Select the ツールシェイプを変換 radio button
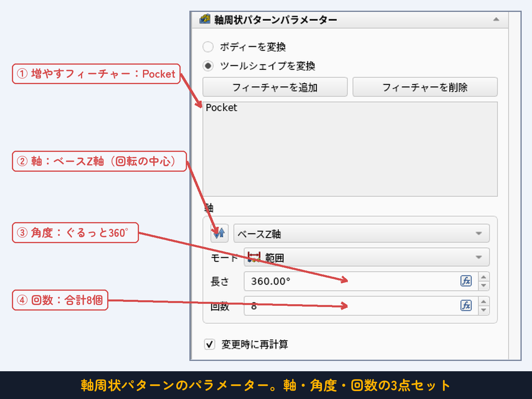532x399 pixels. click(208, 66)
